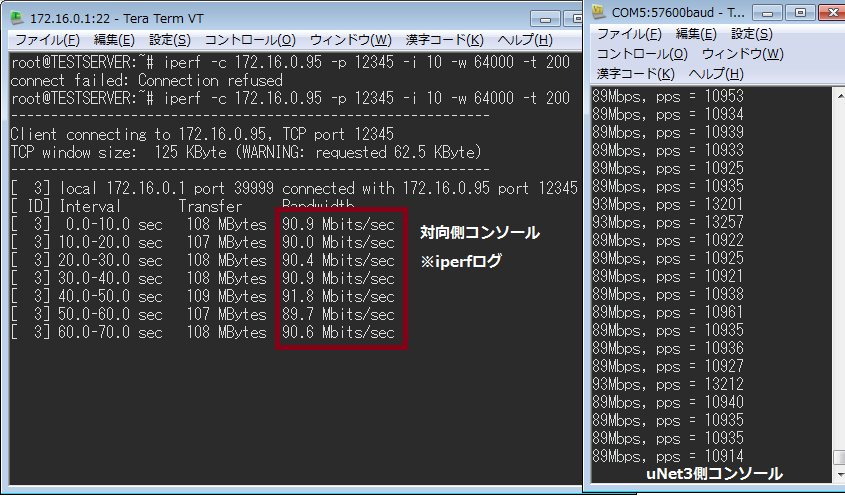
Task: Open ウィンドウ(W) menu in the 172.16.0.1:22 window
Action: 350,40
